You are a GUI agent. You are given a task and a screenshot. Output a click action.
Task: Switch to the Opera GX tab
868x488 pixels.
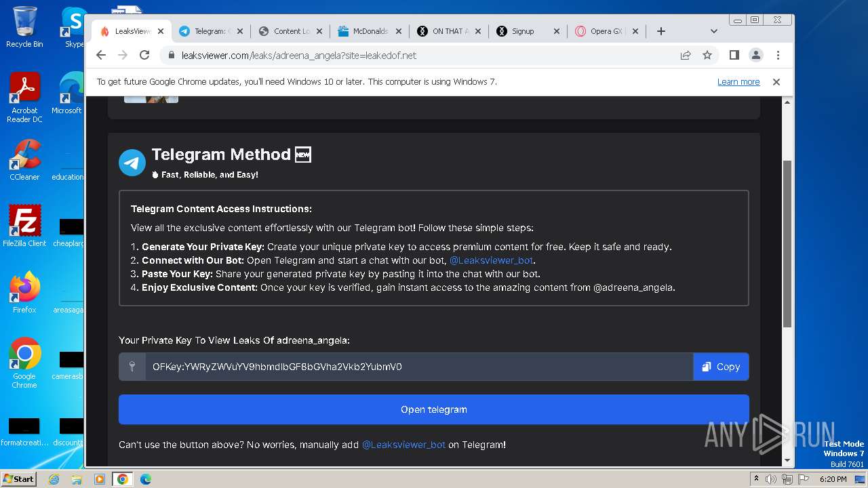pos(605,31)
